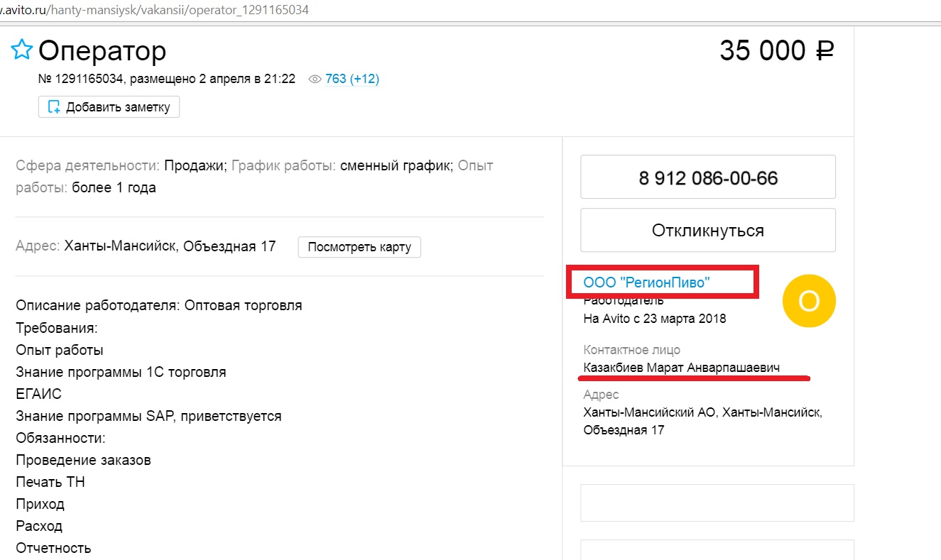Click the 763 (+12) views counter
Viewport: 941px width, 560px height.
coord(352,79)
